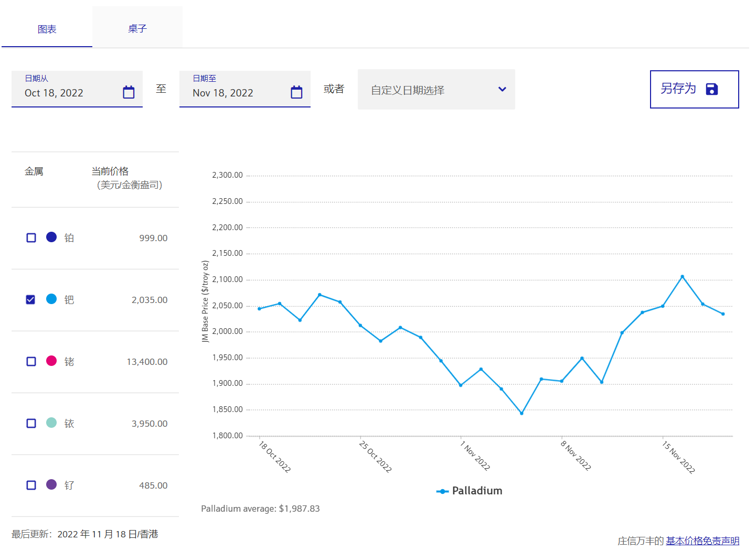This screenshot has height=551, width=756.
Task: Open calendar icon for end date
Action: click(296, 92)
